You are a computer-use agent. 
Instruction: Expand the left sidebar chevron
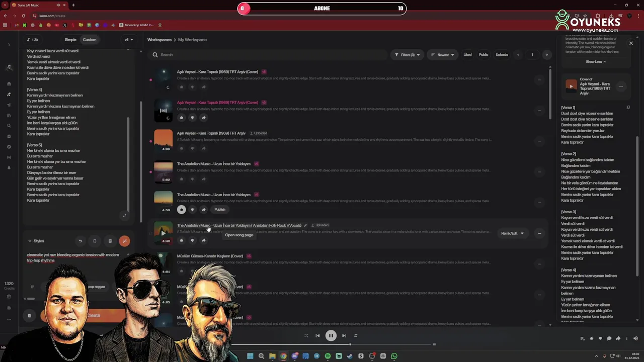pyautogui.click(x=9, y=45)
